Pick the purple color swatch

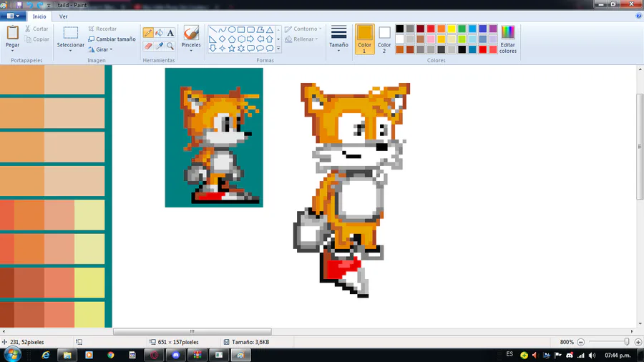(x=493, y=29)
